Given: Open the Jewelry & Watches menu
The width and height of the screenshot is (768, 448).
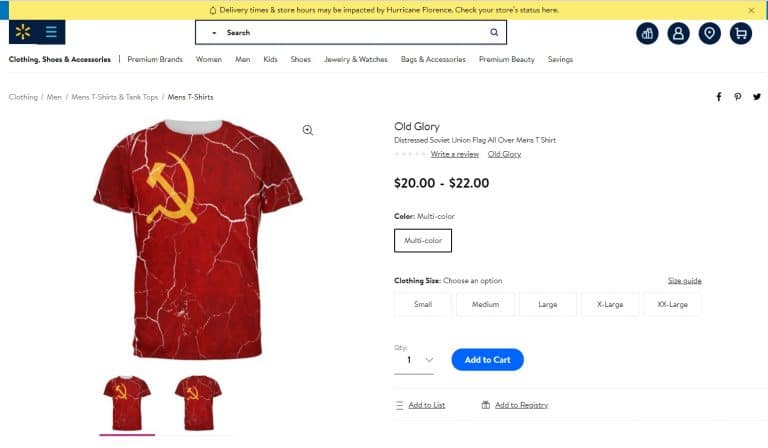Looking at the screenshot, I should coord(356,59).
